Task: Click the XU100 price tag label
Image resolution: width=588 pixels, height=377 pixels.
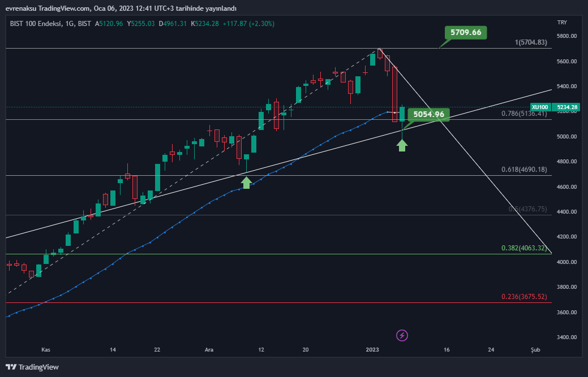Action: pyautogui.click(x=540, y=107)
